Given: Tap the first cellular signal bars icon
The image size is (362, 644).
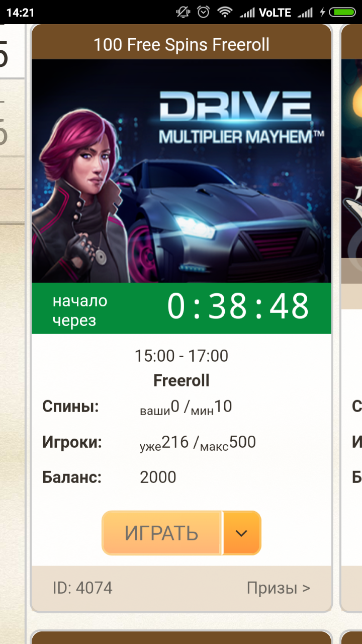Looking at the screenshot, I should (x=247, y=13).
